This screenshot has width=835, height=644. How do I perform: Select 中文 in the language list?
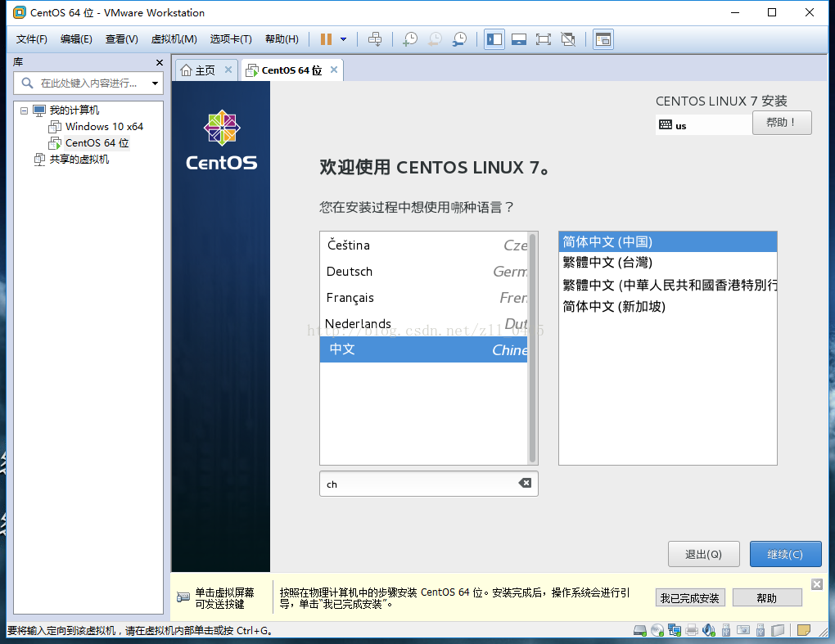424,349
